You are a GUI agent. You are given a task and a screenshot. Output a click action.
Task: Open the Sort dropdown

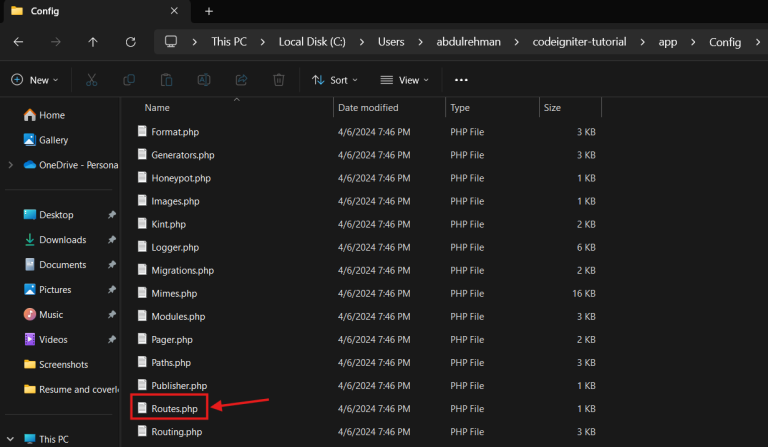click(335, 80)
